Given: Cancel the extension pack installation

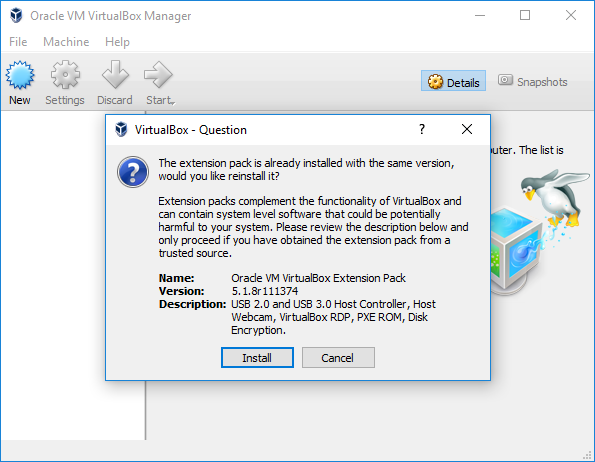Looking at the screenshot, I should tap(338, 357).
